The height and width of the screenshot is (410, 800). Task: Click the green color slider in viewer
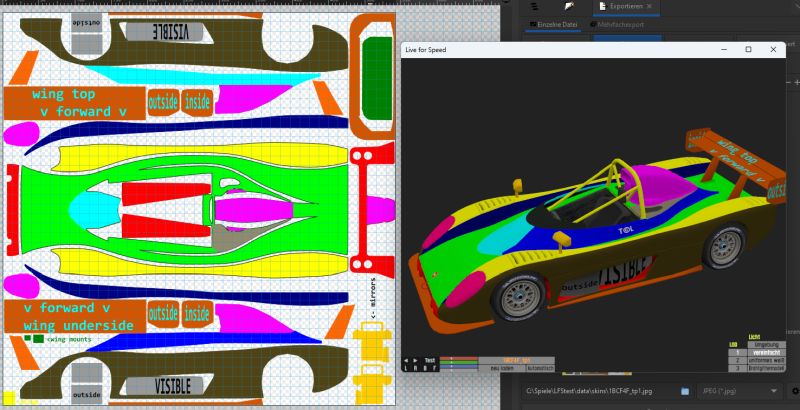(x=459, y=363)
